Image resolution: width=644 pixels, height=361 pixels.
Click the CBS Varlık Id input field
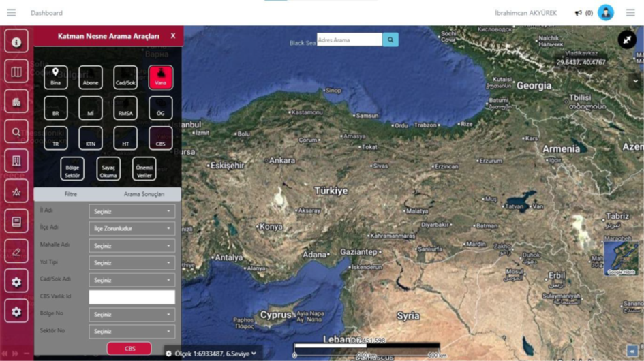point(132,297)
